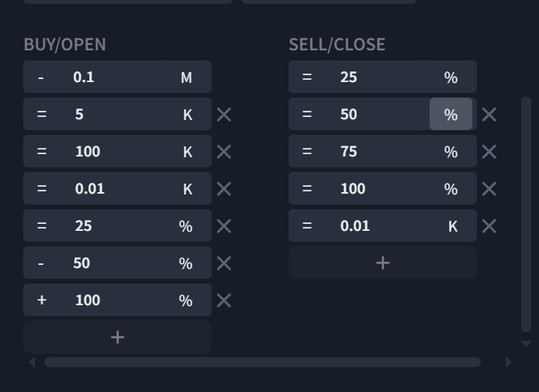Remove the Buy/Open 0.01 K preset
Screen dimensions: 539x392
coord(224,189)
